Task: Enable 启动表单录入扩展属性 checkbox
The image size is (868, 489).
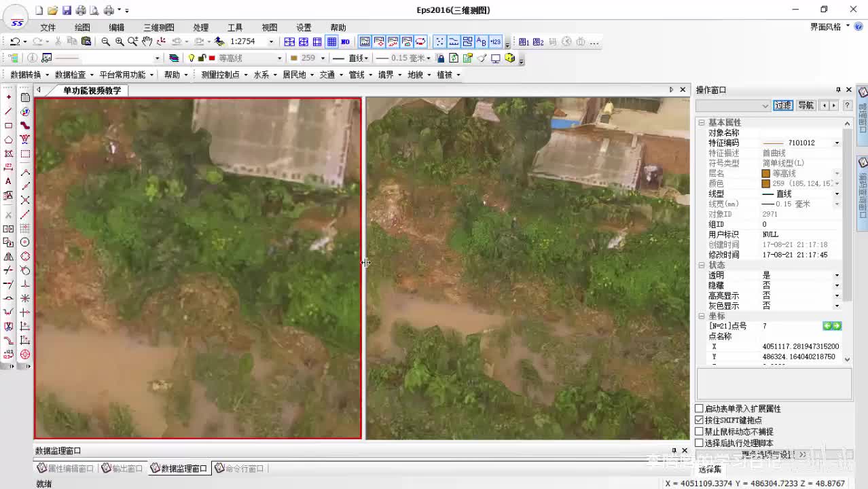Action: [699, 409]
